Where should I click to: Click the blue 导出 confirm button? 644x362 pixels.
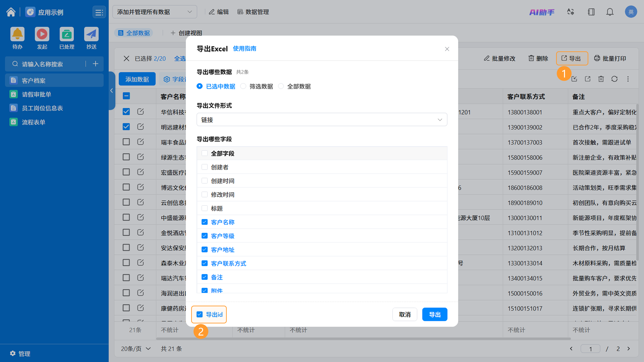pos(435,315)
